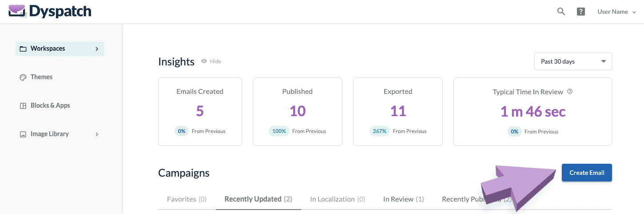Click the Workspaces folder icon
Viewport: 644px width, 214px height.
23,49
